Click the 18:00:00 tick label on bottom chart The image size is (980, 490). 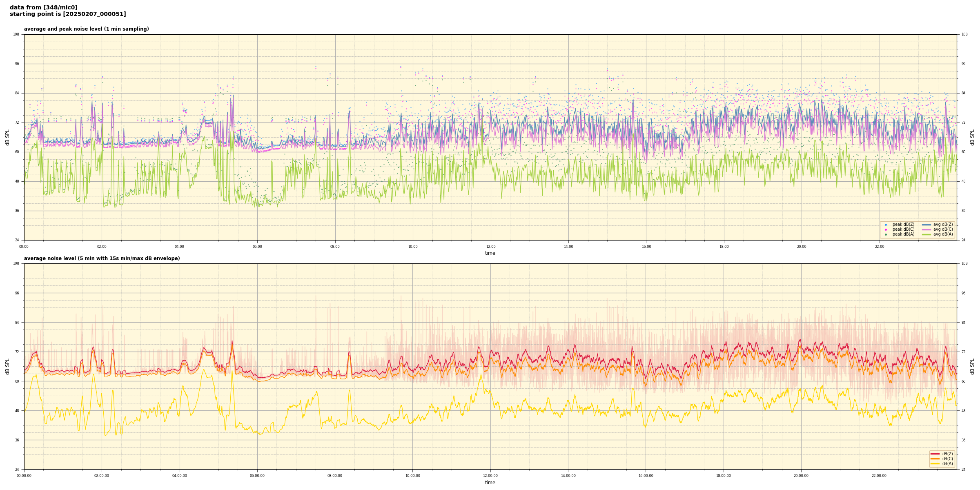[724, 476]
